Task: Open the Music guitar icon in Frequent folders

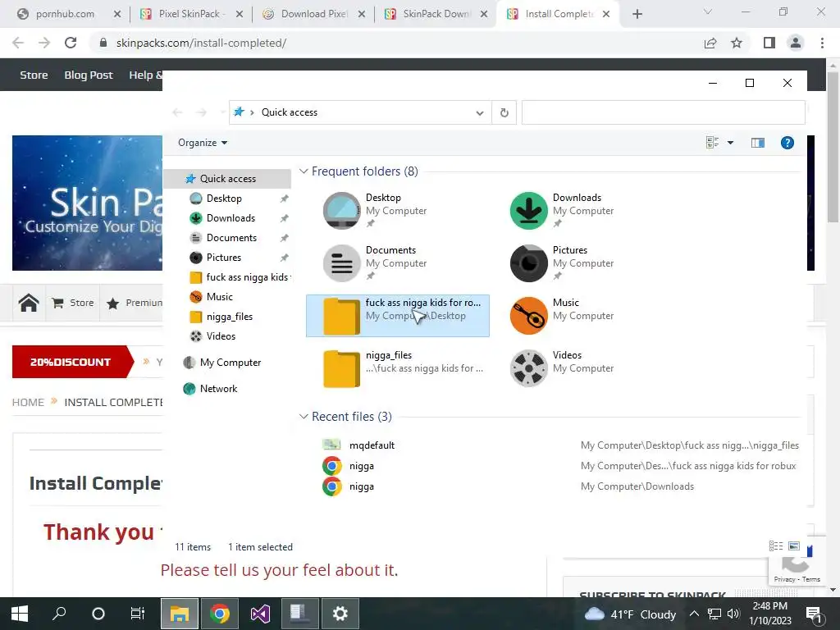Action: [x=529, y=316]
